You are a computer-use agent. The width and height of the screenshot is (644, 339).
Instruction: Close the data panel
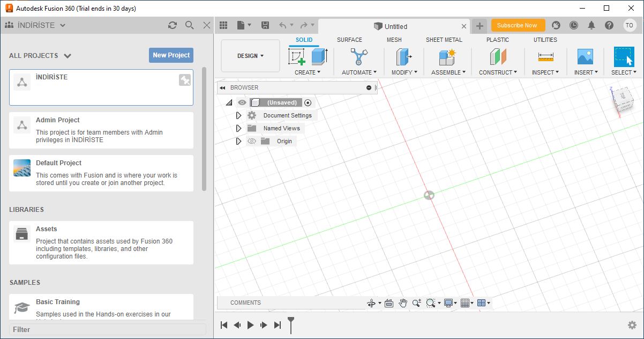point(207,25)
